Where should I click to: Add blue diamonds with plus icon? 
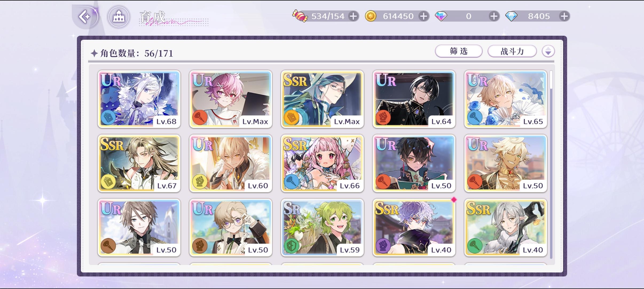[x=564, y=16]
